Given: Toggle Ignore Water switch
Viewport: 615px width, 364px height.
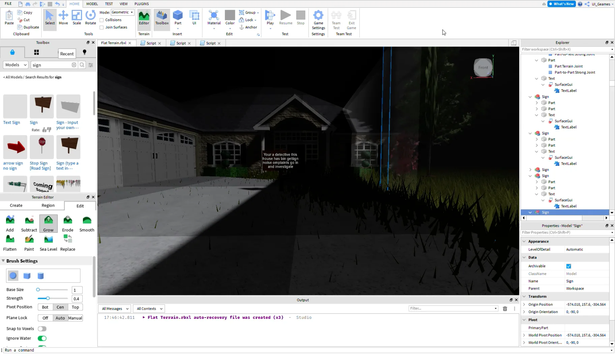Looking at the screenshot, I should point(42,338).
